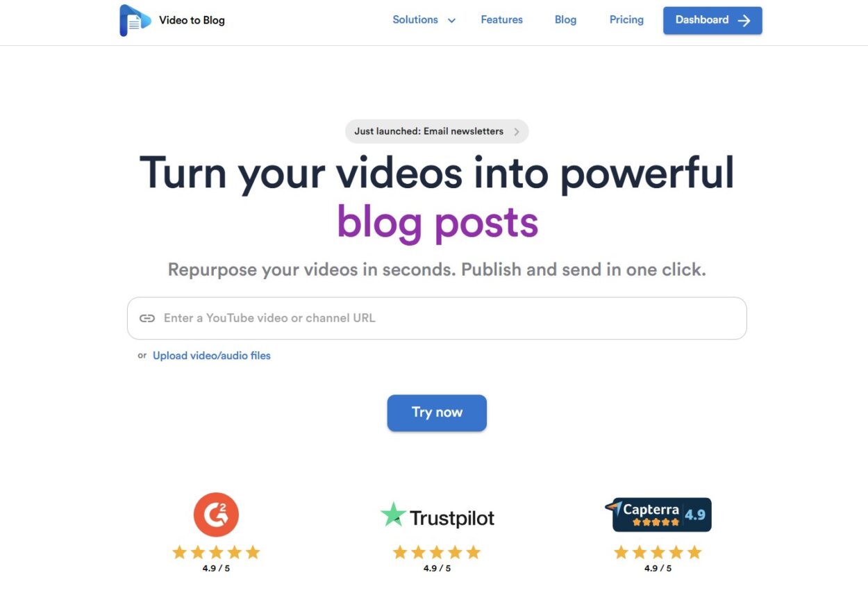Click the Capterra 4.9 rating badge
This screenshot has height=600, width=868.
pyautogui.click(x=658, y=515)
